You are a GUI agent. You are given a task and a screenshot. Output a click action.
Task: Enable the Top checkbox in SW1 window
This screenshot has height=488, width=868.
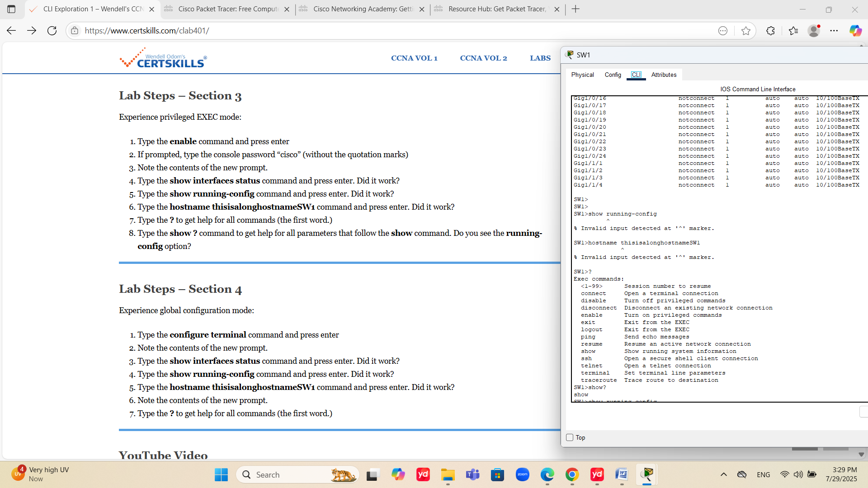[570, 437]
